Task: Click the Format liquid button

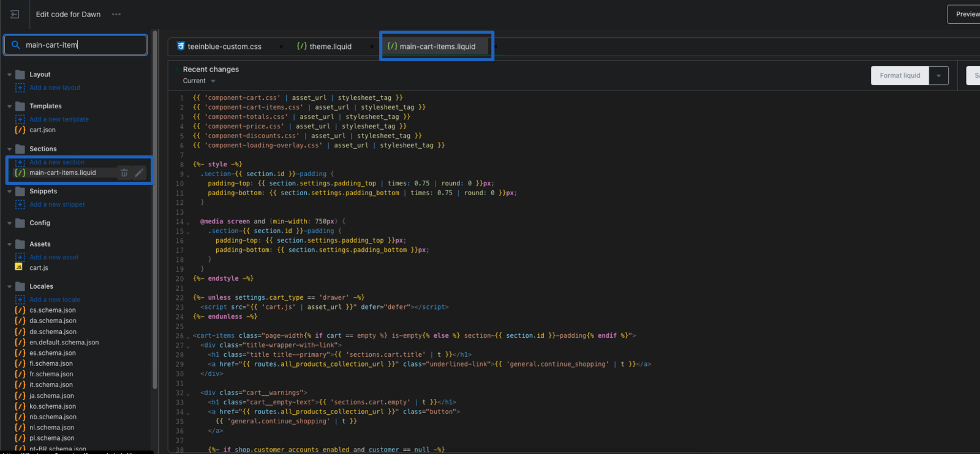Action: coord(900,75)
